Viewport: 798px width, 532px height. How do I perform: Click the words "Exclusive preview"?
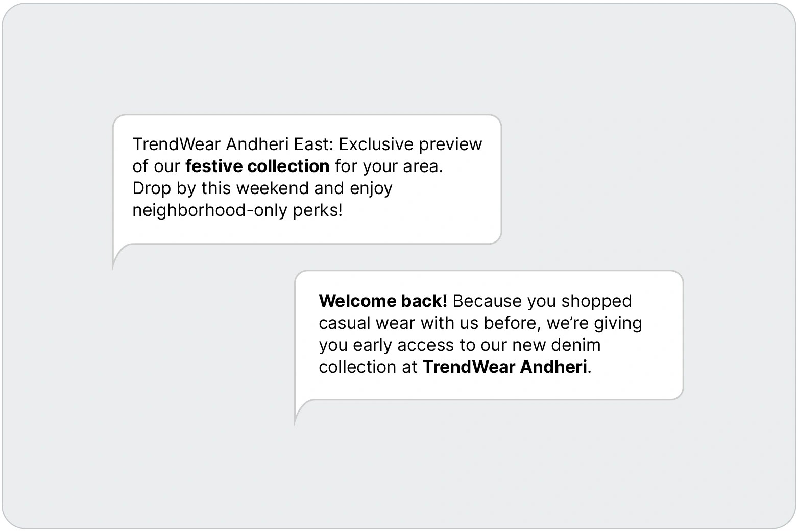(x=410, y=144)
